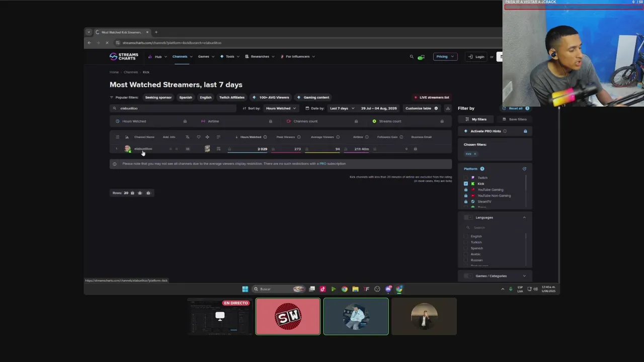This screenshot has height=362, width=644.
Task: Click the channel search field with elabuelitoo
Action: click(173, 108)
